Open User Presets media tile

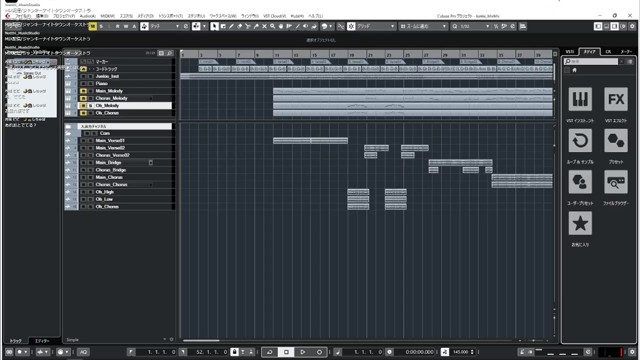pos(580,182)
